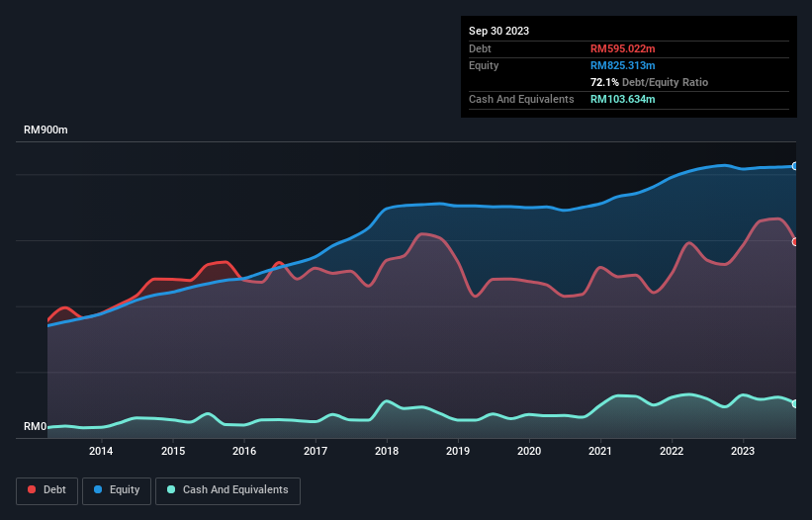812x520 pixels.
Task: Select the blue Equity endpoint marker
Action: [x=795, y=166]
